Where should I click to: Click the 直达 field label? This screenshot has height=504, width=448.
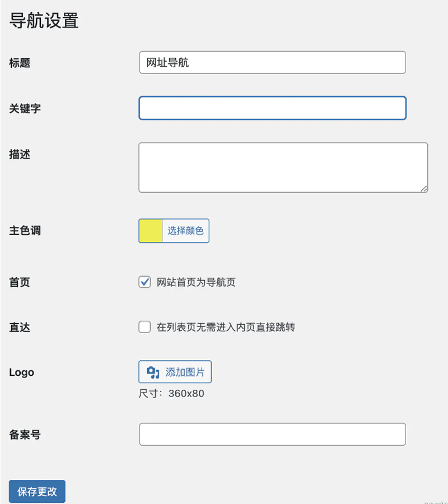point(20,328)
